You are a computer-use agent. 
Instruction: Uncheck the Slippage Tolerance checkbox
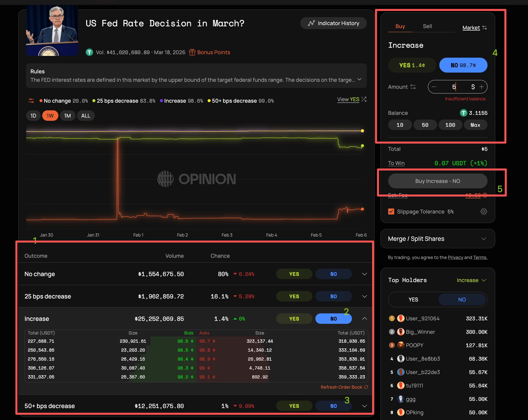click(391, 211)
